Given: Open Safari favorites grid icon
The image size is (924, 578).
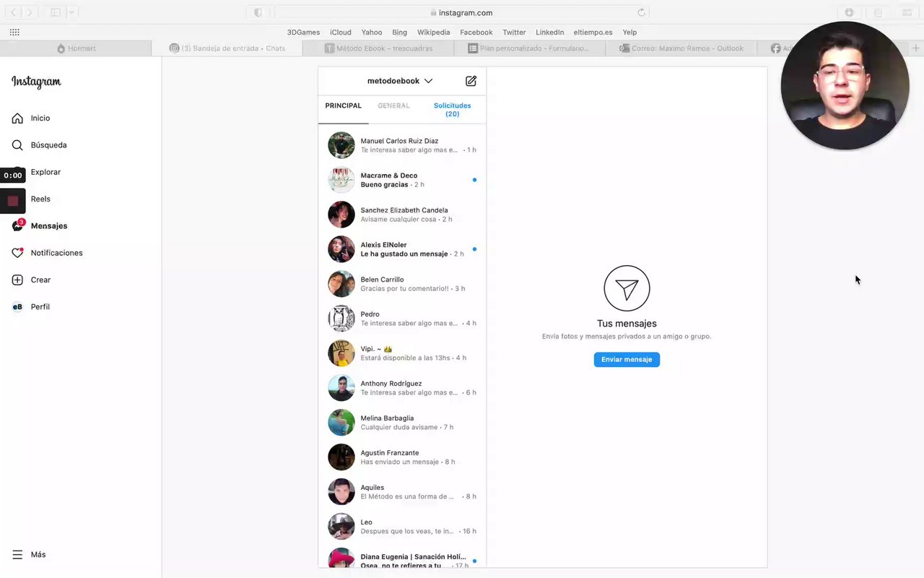Looking at the screenshot, I should coord(14,32).
